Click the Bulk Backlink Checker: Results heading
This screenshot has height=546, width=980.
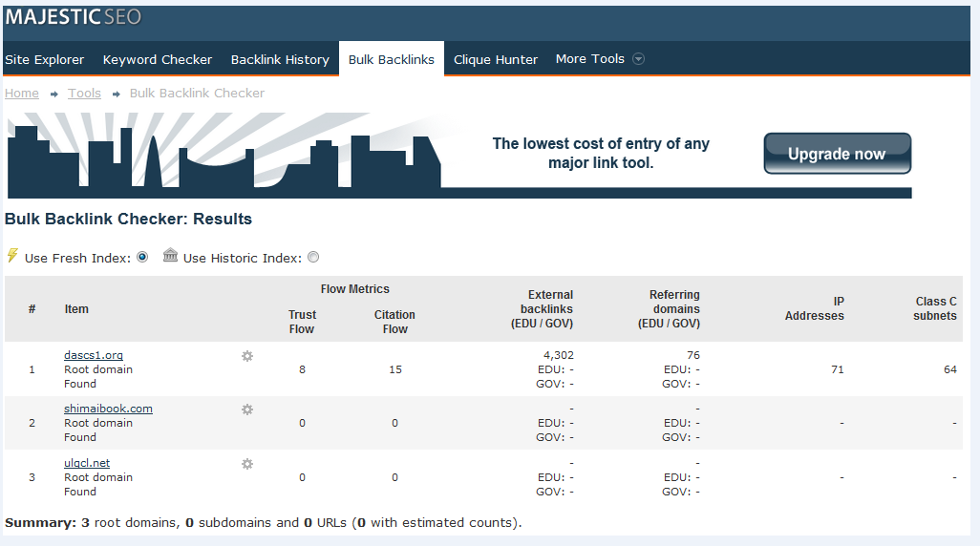[x=128, y=220]
